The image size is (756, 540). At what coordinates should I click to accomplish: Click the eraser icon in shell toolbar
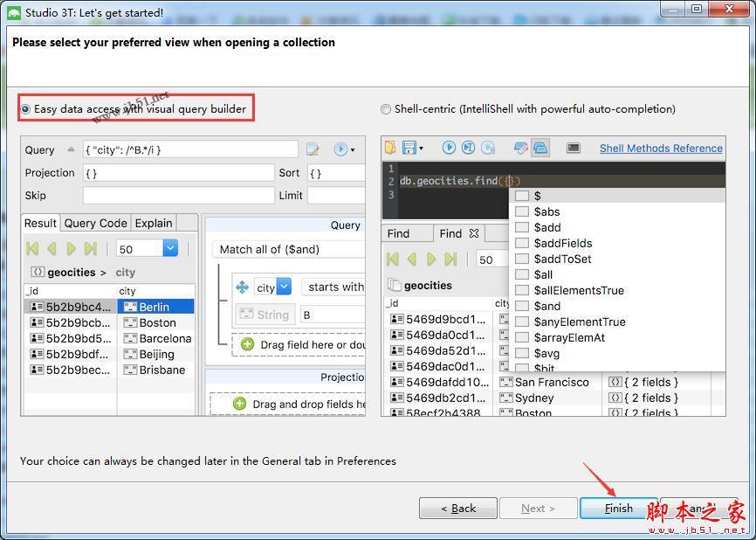[520, 148]
